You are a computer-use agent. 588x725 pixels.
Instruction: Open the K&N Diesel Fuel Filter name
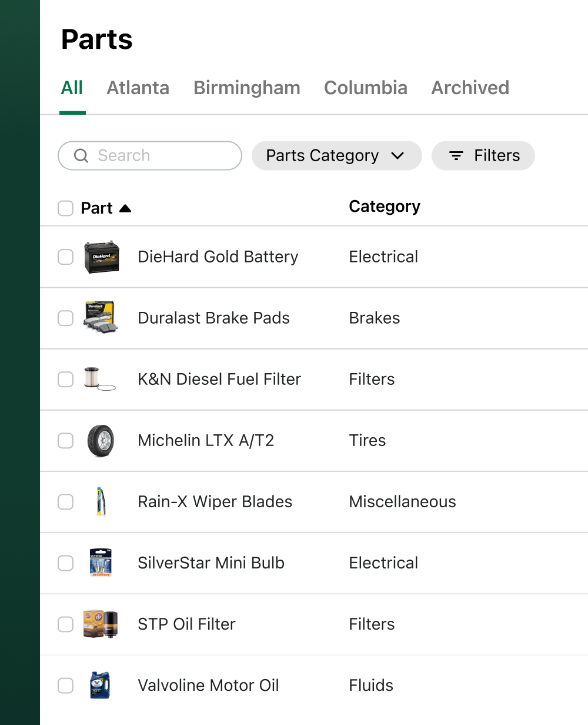click(x=219, y=379)
